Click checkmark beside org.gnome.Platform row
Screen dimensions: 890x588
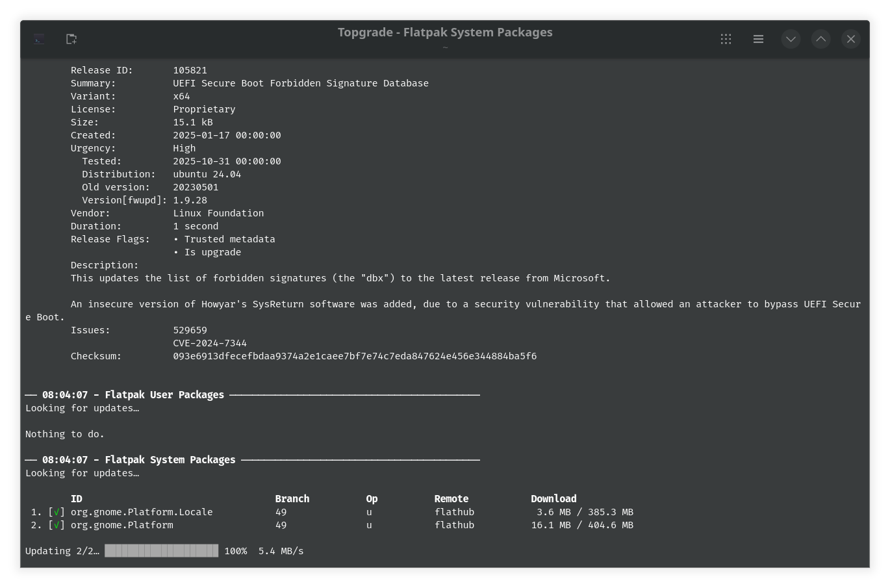click(57, 525)
